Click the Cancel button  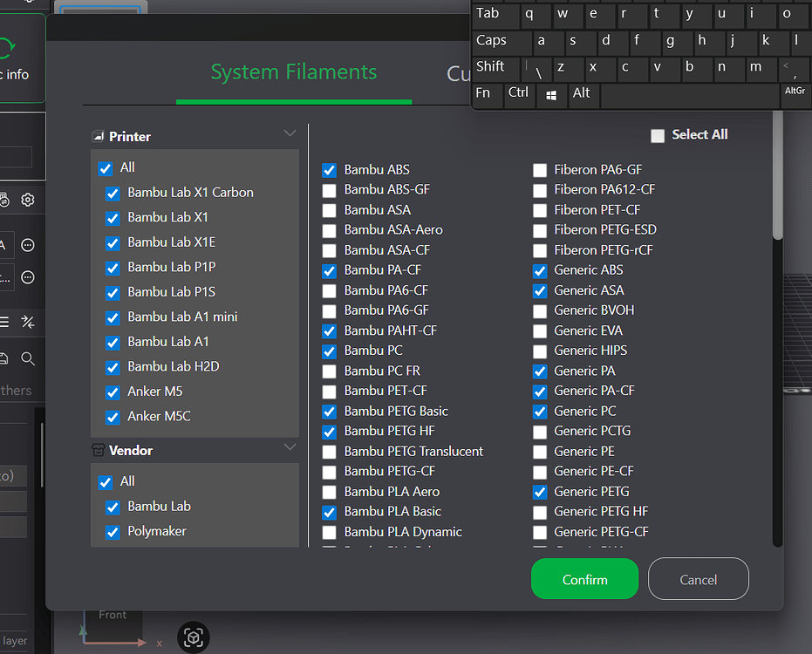pos(698,579)
